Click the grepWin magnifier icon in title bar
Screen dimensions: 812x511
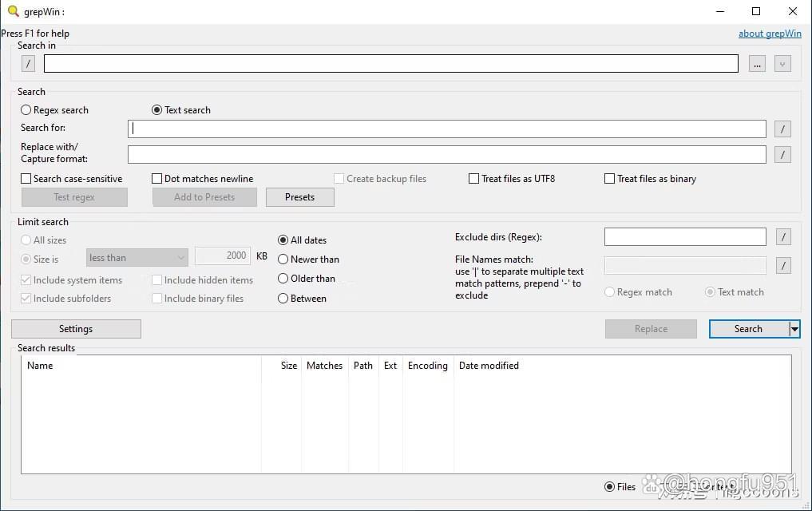tap(13, 11)
